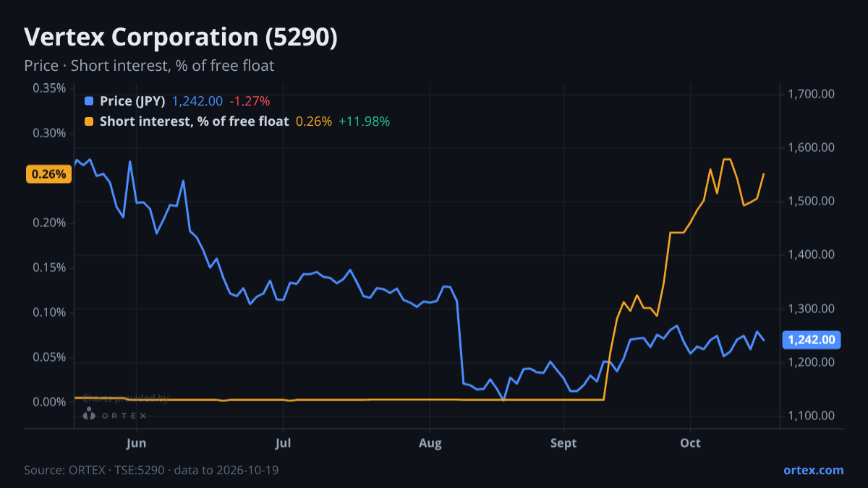Viewport: 868px width, 488px height.
Task: Click the orange 0.26% left axis badge
Action: click(48, 174)
